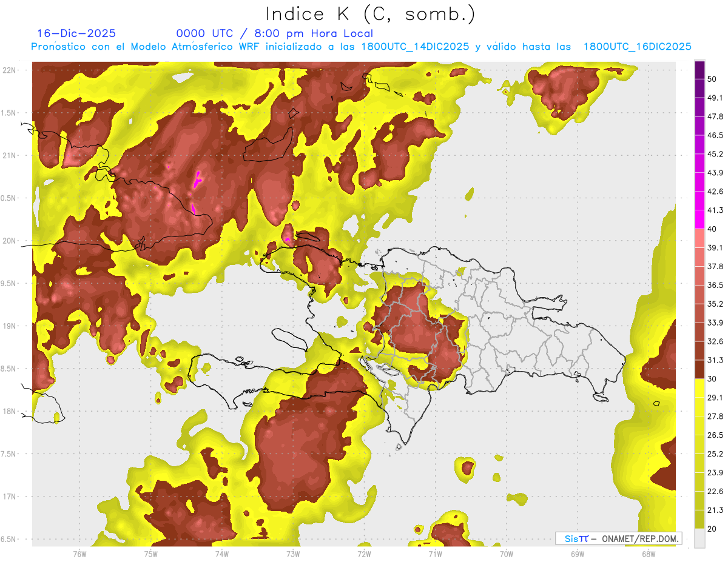The image size is (728, 562).
Task: Click the '40' color scale value
Action: pos(713,229)
